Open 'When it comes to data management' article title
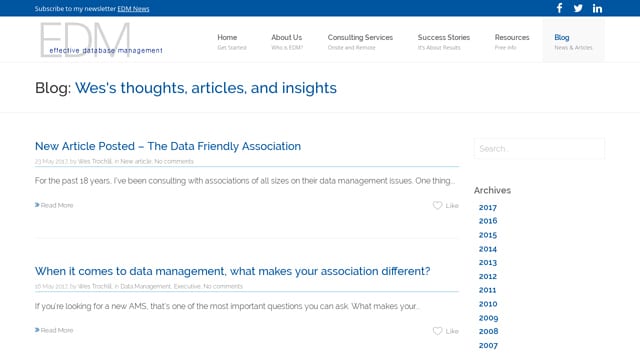 click(x=232, y=271)
